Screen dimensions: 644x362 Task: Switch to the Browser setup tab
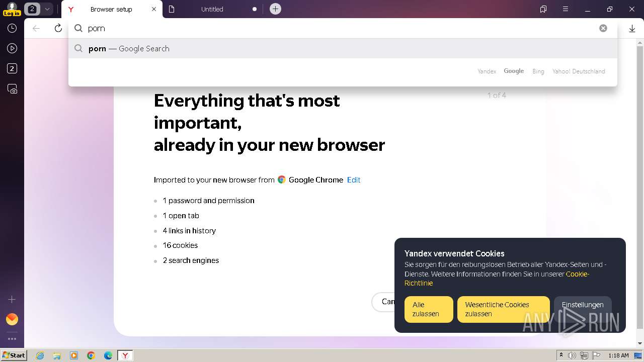[111, 9]
